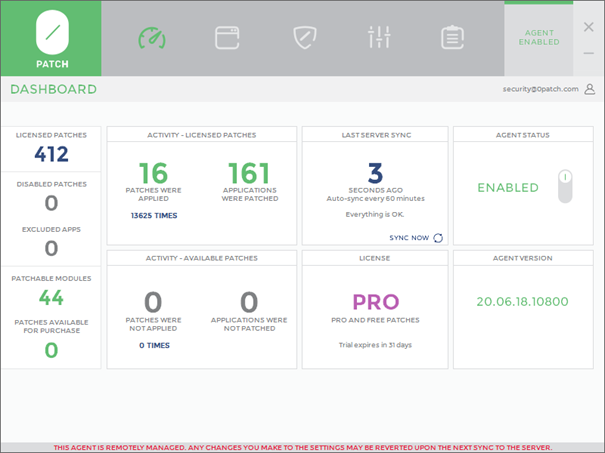The width and height of the screenshot is (605, 453).
Task: Click PRO AND FREE PATCHES text
Action: point(375,320)
